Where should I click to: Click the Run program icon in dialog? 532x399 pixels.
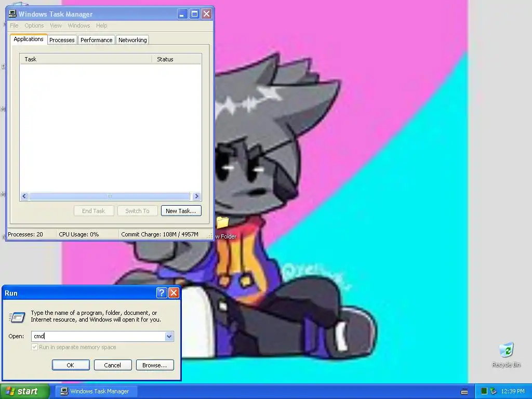17,317
